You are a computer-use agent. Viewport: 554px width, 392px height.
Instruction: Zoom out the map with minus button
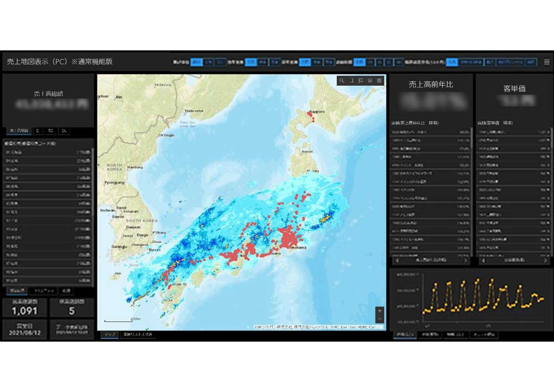(x=379, y=319)
